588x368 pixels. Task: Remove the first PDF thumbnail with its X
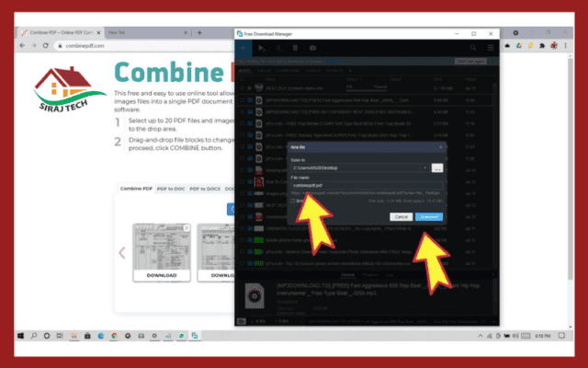(x=187, y=228)
